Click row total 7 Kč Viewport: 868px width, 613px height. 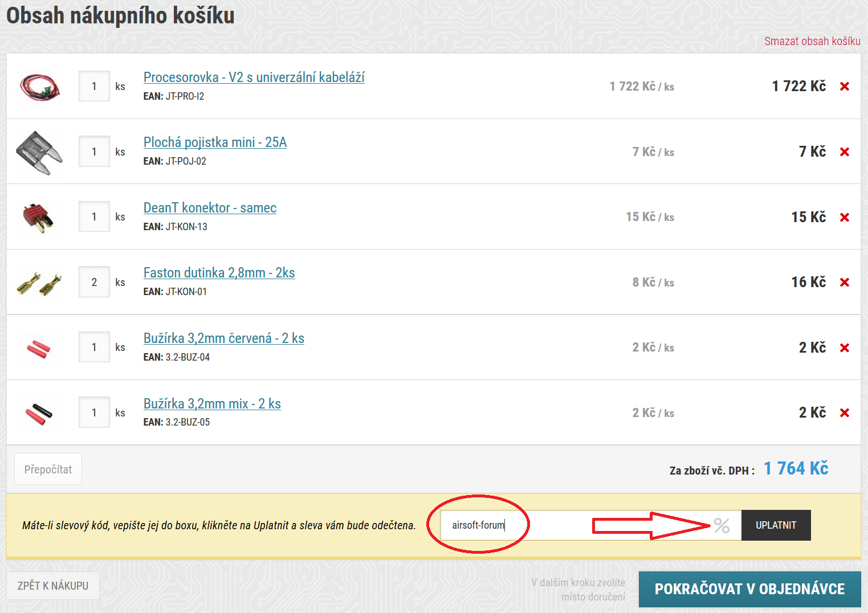(x=812, y=152)
